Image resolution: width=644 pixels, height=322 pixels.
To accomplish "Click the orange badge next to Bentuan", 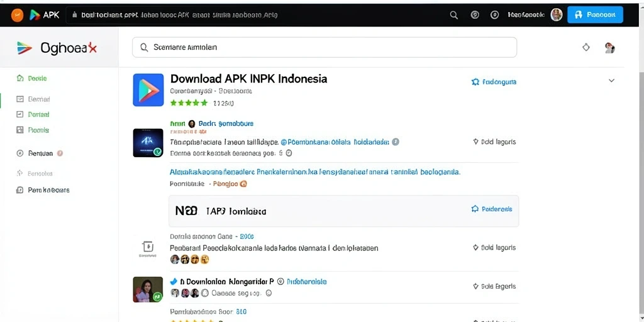I will tap(60, 153).
